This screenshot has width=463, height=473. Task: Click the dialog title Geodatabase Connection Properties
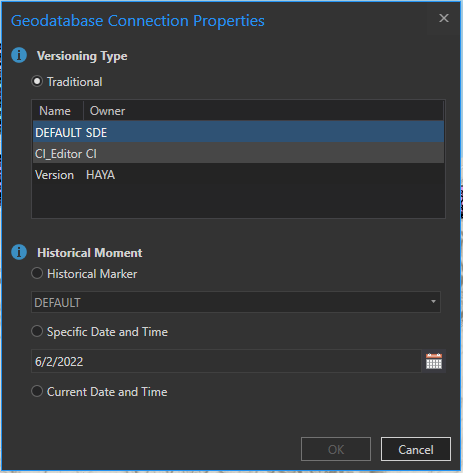pyautogui.click(x=138, y=21)
